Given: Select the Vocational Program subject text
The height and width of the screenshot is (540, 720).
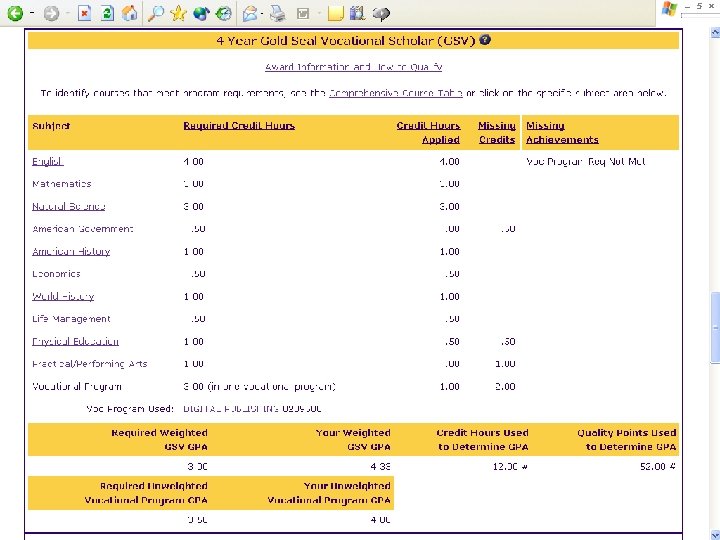Looking at the screenshot, I should pyautogui.click(x=77, y=386).
